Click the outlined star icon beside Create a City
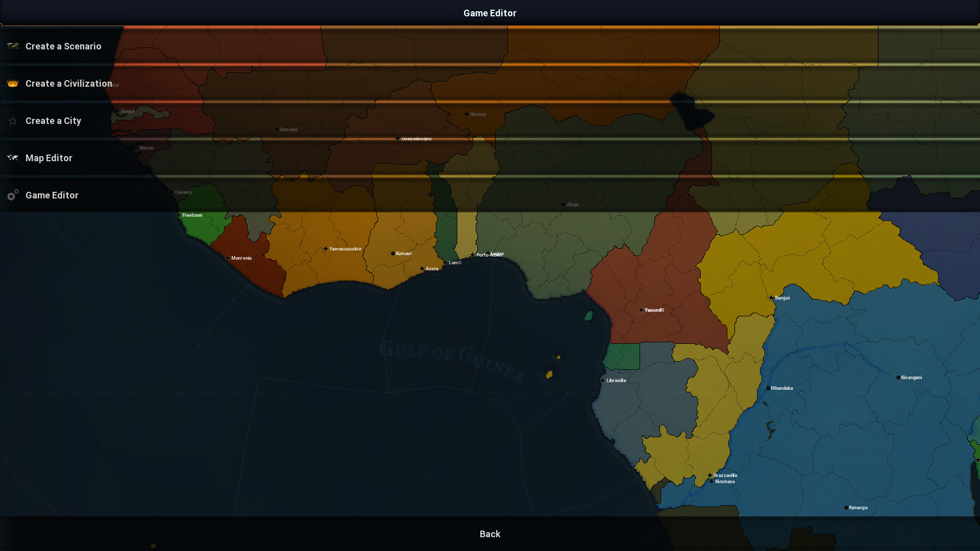 tap(13, 121)
